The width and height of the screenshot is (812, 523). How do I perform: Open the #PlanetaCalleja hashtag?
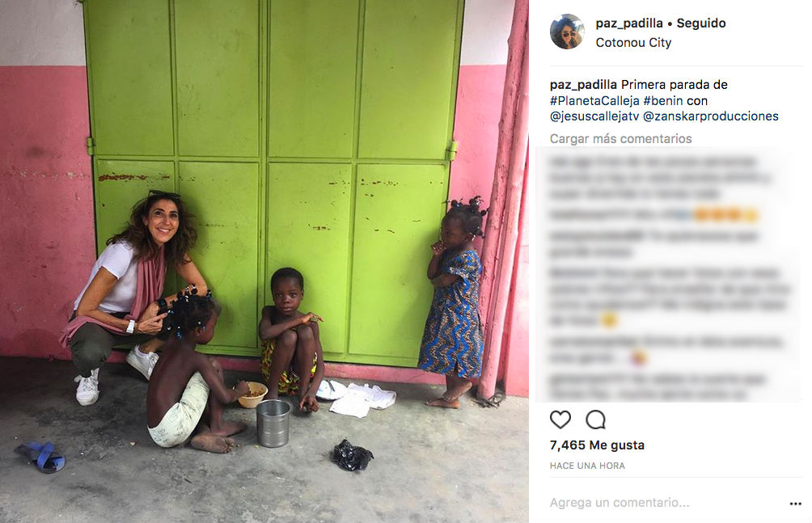point(594,100)
